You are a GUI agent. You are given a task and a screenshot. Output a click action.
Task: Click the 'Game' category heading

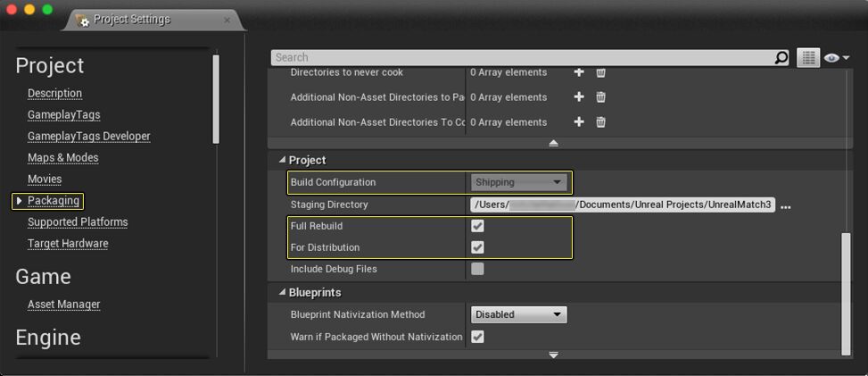pos(43,276)
